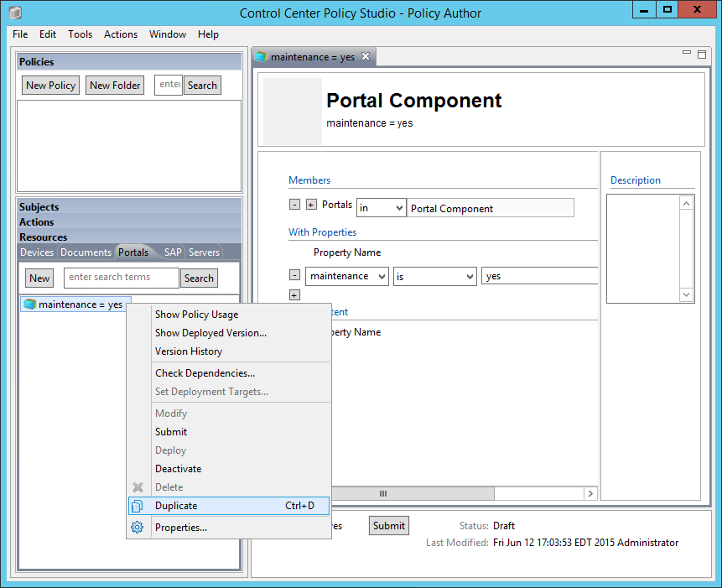Switch to the SAP resource tab
722x588 pixels.
(173, 252)
